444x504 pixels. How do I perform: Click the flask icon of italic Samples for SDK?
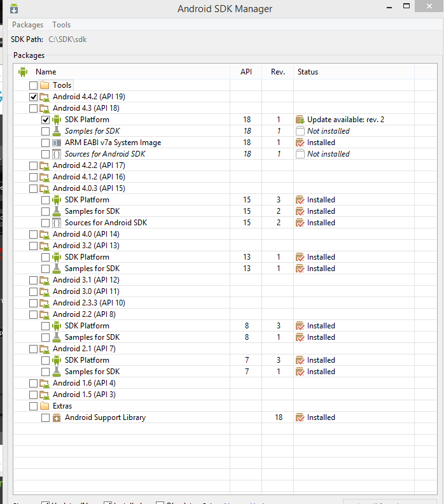57,131
